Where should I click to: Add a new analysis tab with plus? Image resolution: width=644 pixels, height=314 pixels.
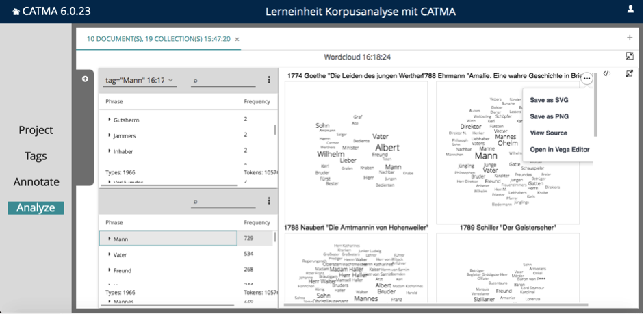tap(630, 38)
